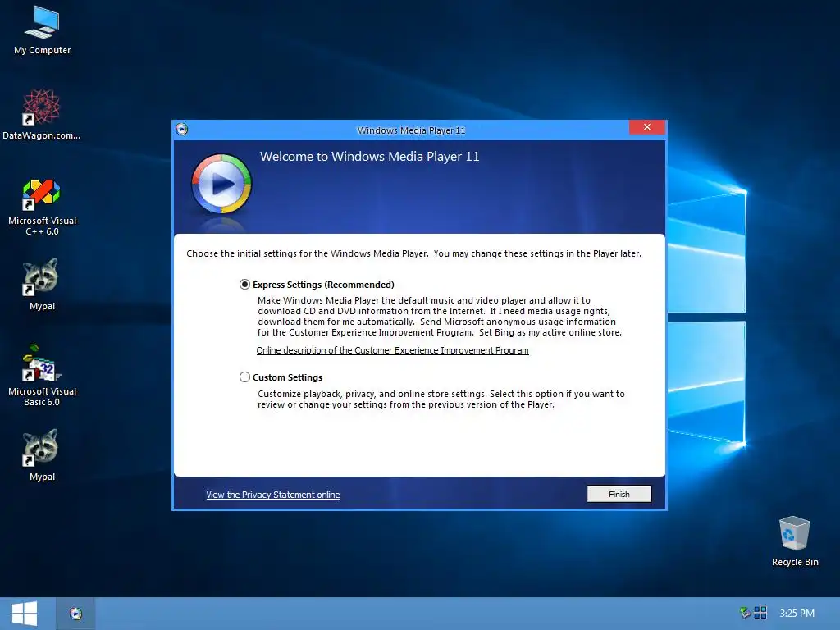Select Windows Media Player taskbar button
This screenshot has width=840, height=630.
(75, 614)
